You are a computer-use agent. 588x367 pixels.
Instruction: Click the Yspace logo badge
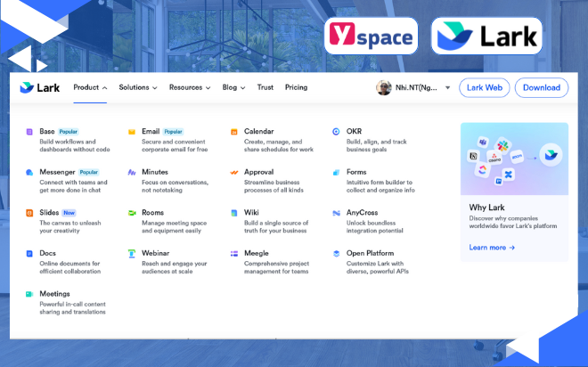click(x=371, y=36)
